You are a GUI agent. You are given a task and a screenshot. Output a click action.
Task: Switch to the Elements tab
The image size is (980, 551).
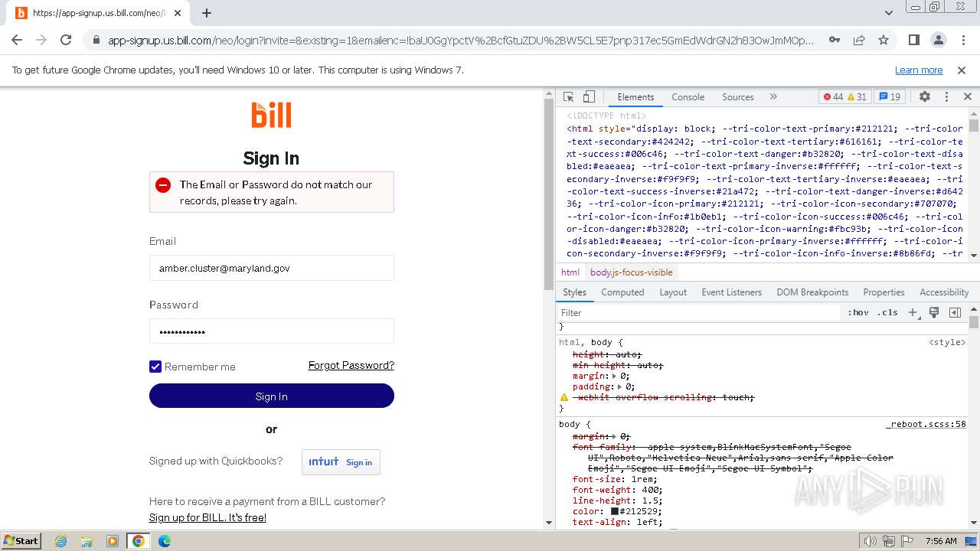pos(635,96)
